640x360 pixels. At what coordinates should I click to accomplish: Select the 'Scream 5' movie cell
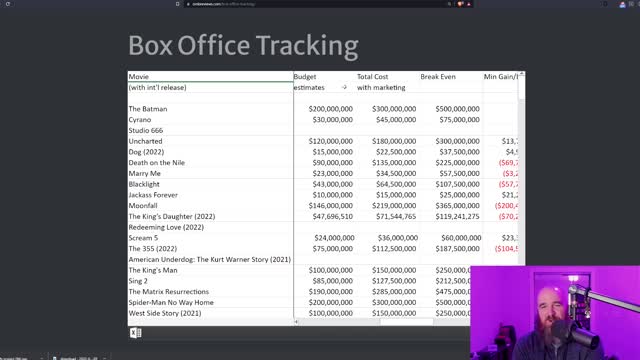pyautogui.click(x=211, y=238)
